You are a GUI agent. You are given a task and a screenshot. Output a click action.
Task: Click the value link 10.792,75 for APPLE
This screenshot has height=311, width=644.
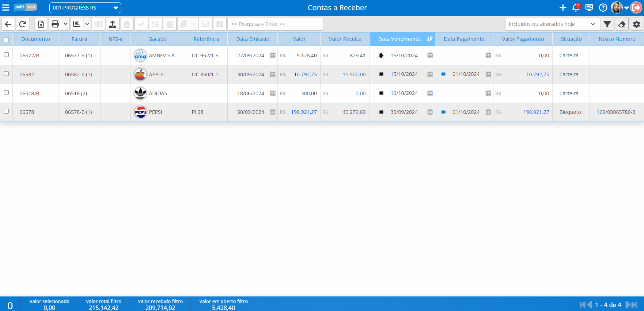[305, 74]
